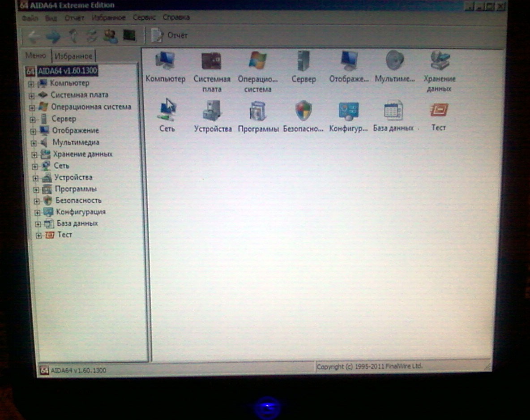Select Сеть in the tree
Screen dimensions: 530x420
61,166
